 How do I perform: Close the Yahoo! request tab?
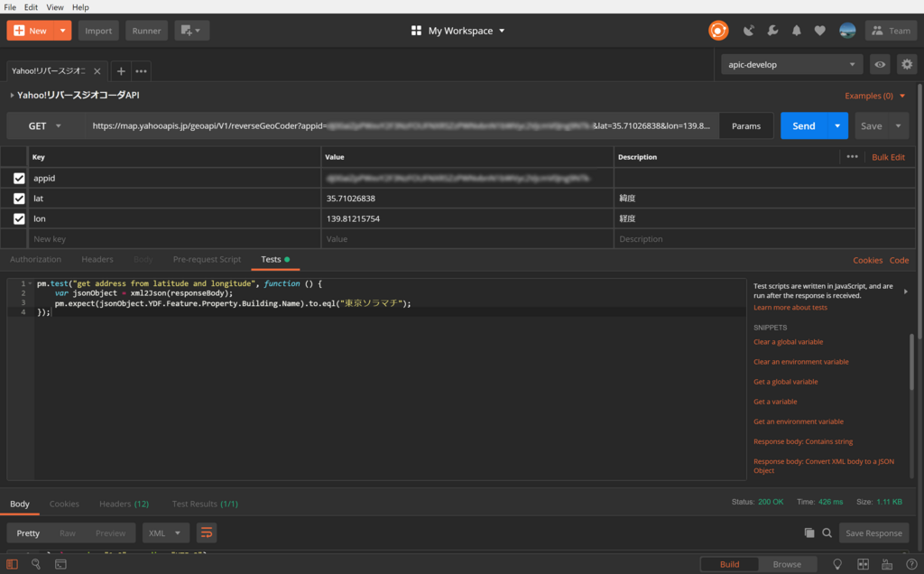(x=97, y=71)
